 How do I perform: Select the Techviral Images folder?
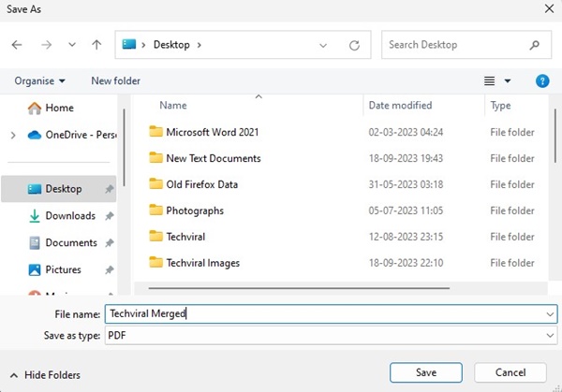click(203, 263)
